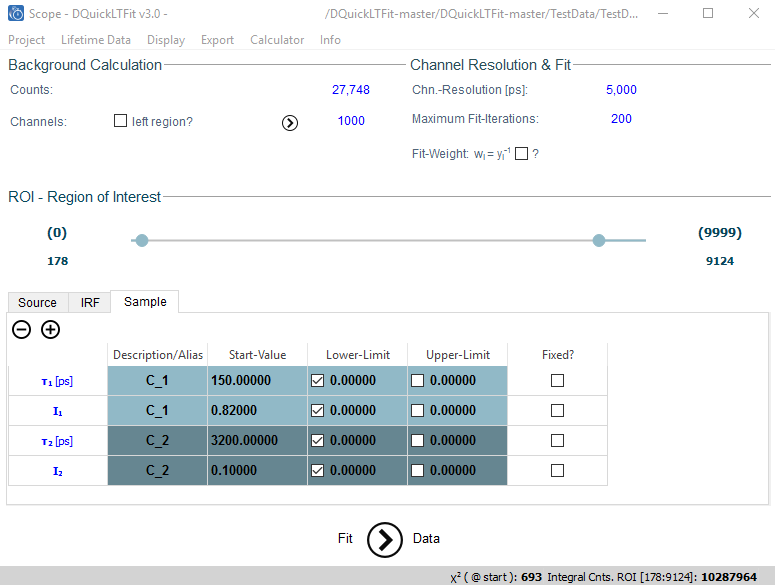Click the τ₁ start-value field 150.00000

click(257, 380)
